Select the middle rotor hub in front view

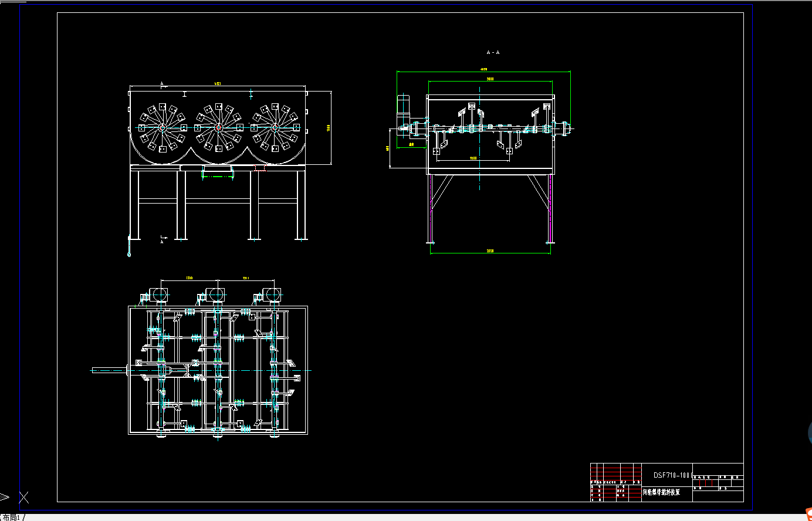pos(218,127)
